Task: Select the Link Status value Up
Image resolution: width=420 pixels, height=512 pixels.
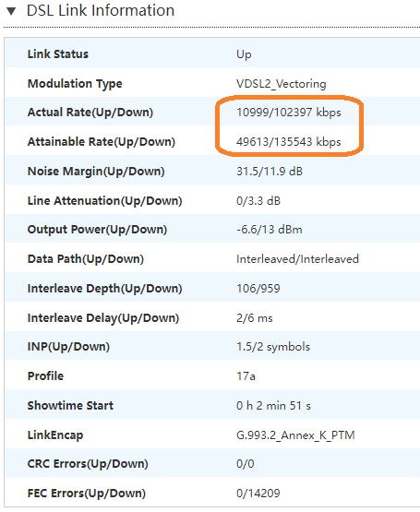Action: coord(244,54)
